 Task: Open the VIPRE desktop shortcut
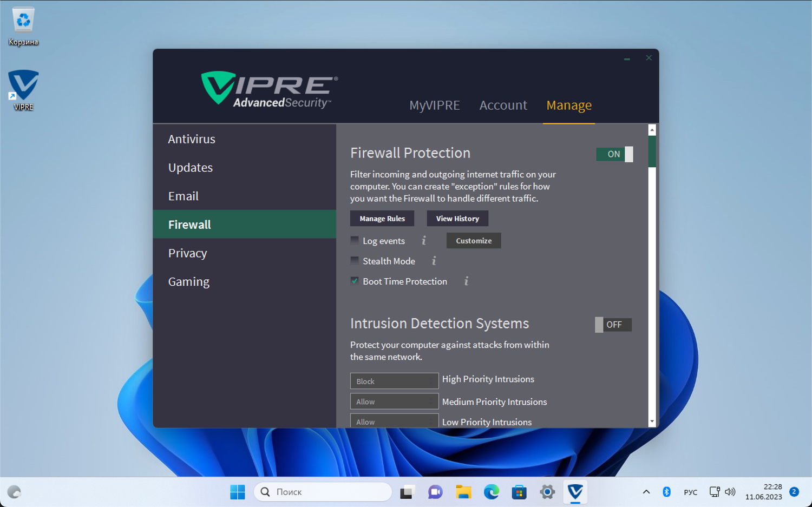(x=23, y=90)
